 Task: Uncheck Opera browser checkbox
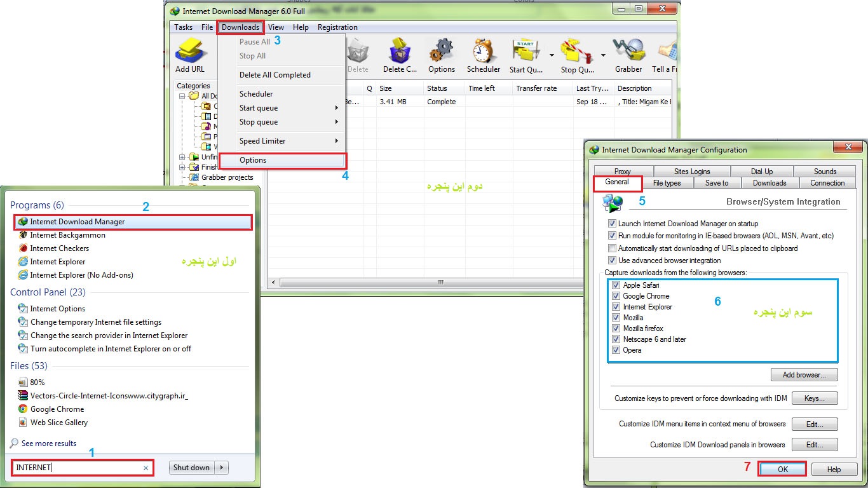[x=616, y=350]
